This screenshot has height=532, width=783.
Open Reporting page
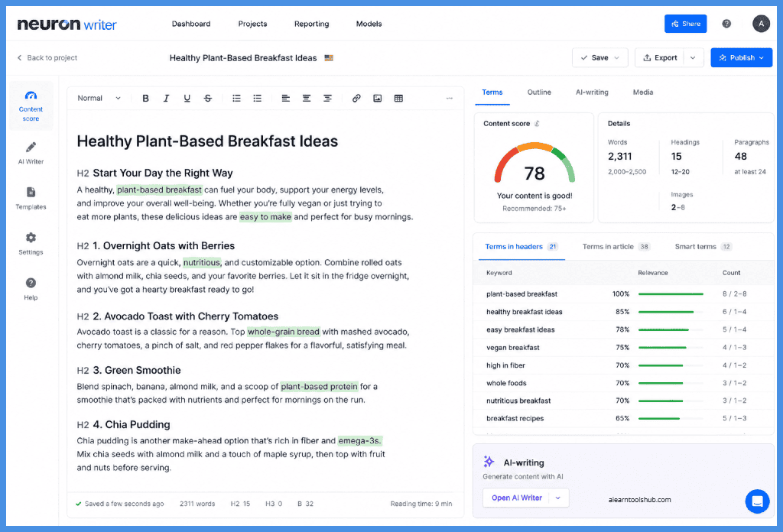[312, 24]
